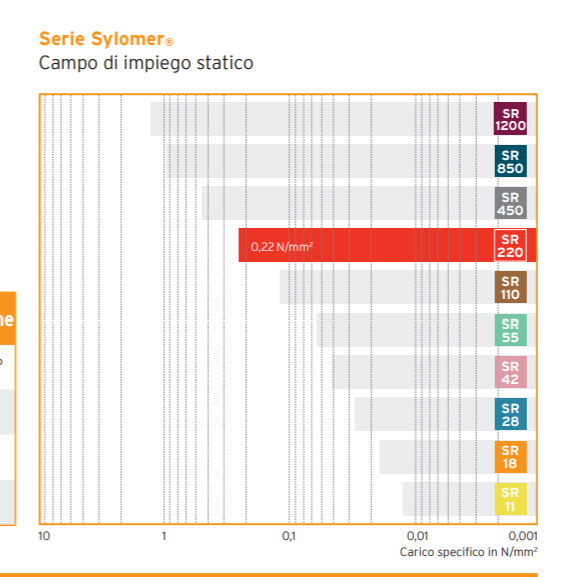Click the Campo di impiego statico subtitle
Screen dimensions: 570x577
146,63
